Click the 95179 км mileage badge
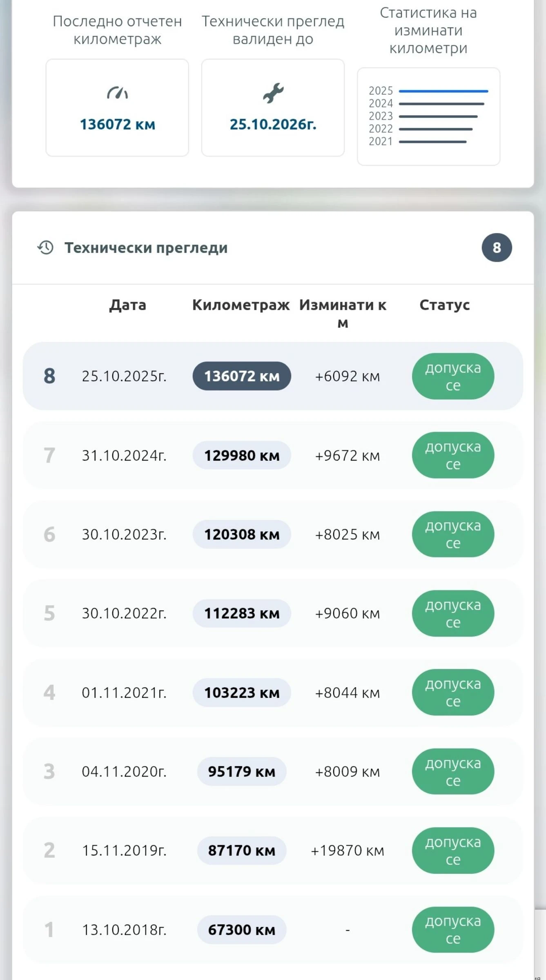This screenshot has height=980, width=546. coord(242,771)
